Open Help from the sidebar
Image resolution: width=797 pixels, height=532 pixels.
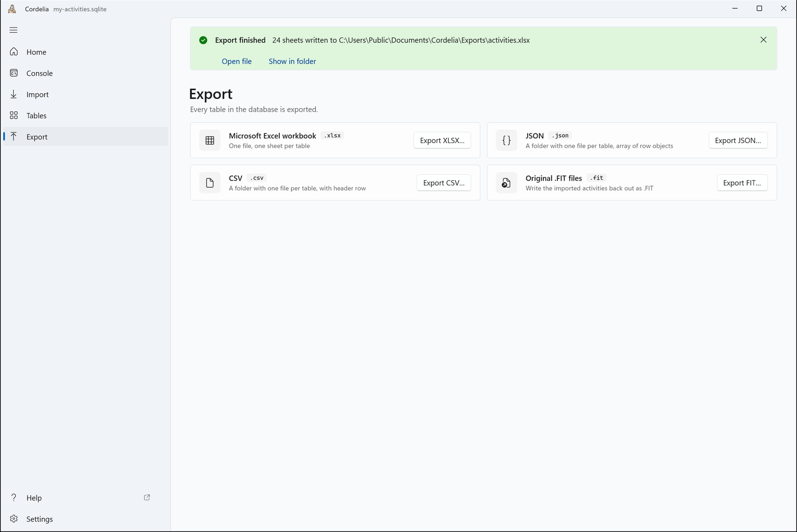tap(85, 498)
